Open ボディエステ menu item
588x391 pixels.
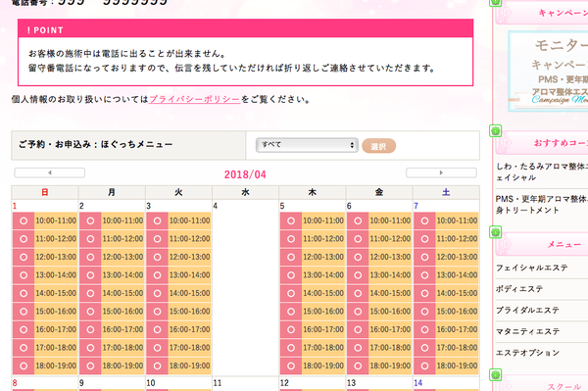pos(519,289)
